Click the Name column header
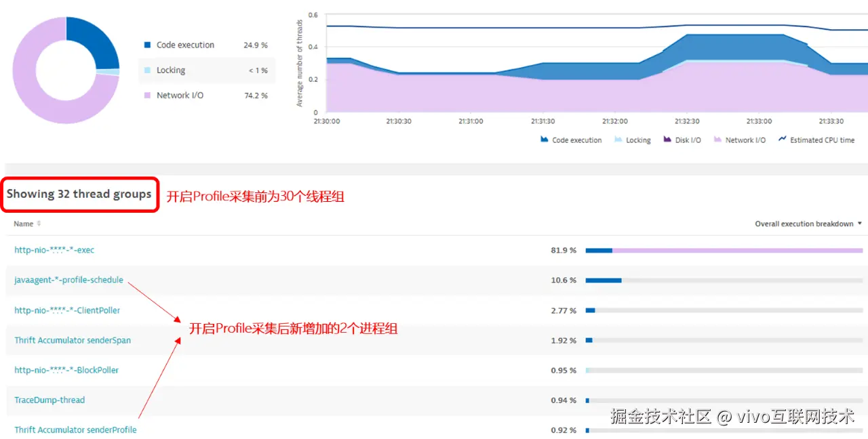This screenshot has height=439, width=868. (x=24, y=224)
